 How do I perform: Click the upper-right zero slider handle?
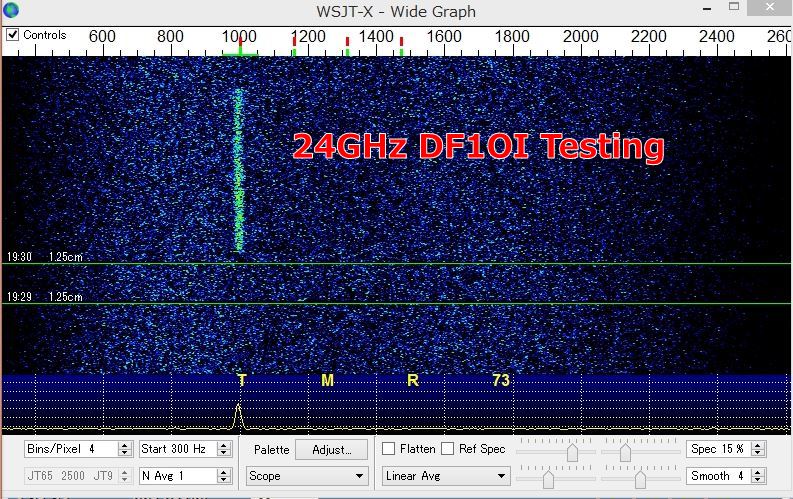625,451
